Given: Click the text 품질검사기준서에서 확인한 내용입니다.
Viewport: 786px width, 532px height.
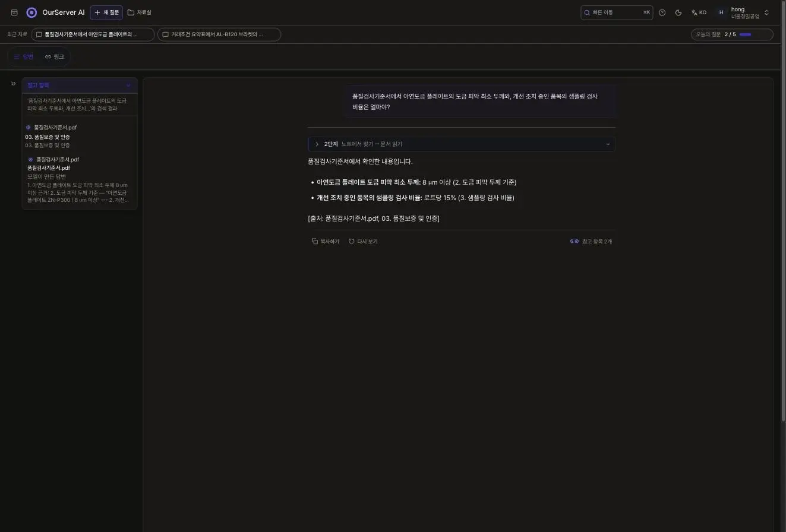Looking at the screenshot, I should point(360,161).
